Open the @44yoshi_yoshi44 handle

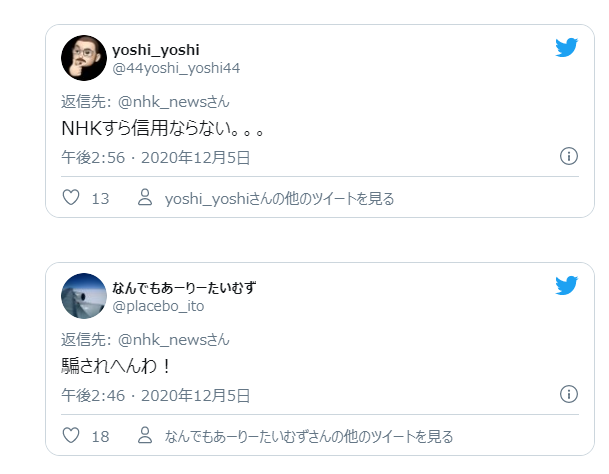click(176, 68)
